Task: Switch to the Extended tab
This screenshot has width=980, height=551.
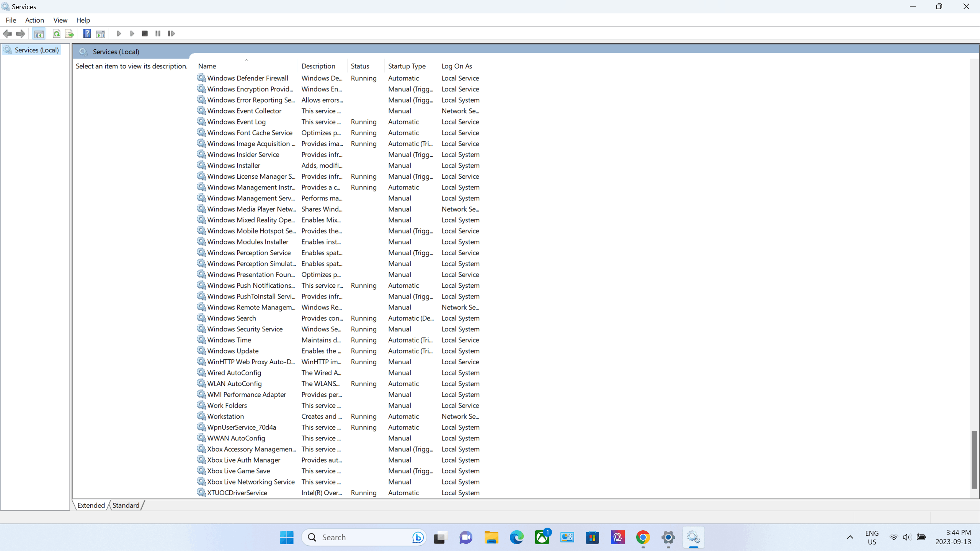Action: (x=91, y=505)
